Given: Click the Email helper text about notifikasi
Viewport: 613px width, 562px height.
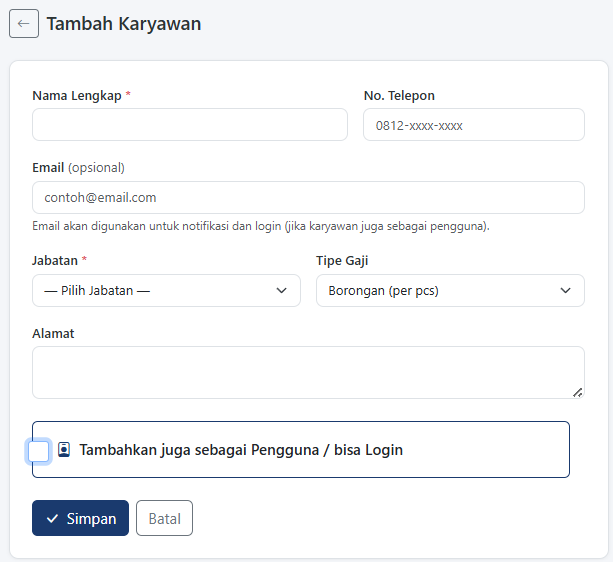Looking at the screenshot, I should [261, 226].
